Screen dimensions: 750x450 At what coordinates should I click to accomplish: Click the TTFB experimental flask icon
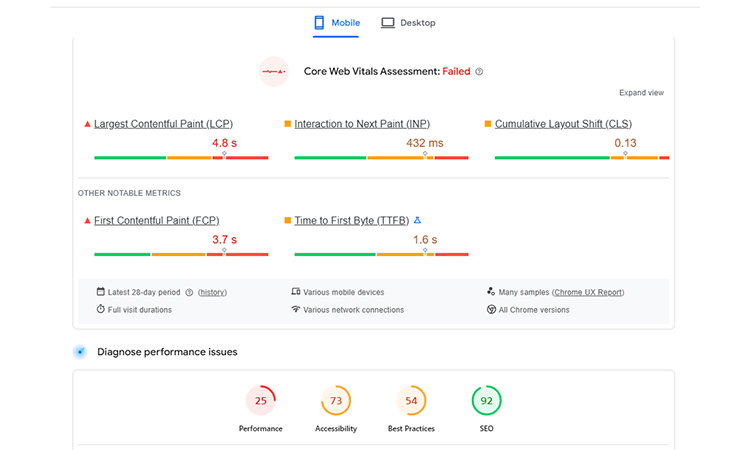[x=418, y=220]
